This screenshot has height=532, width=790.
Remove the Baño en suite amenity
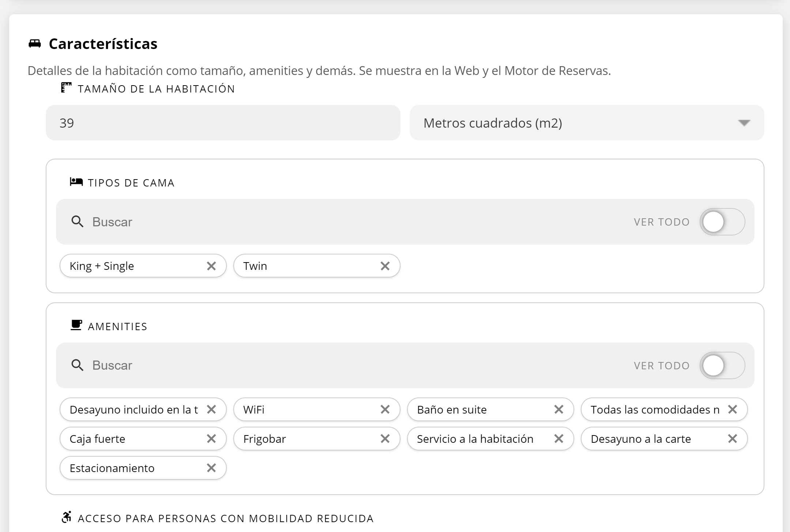click(559, 409)
